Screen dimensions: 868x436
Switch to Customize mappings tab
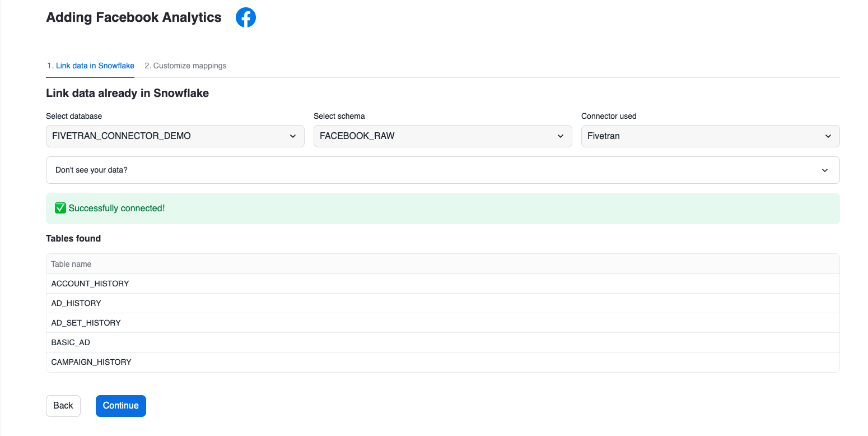tap(185, 66)
